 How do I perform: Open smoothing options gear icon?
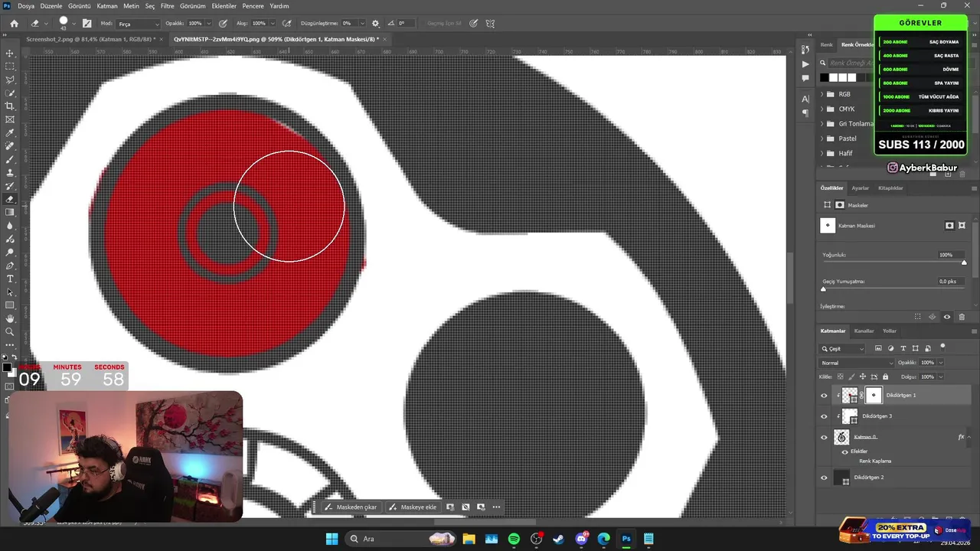coord(375,23)
